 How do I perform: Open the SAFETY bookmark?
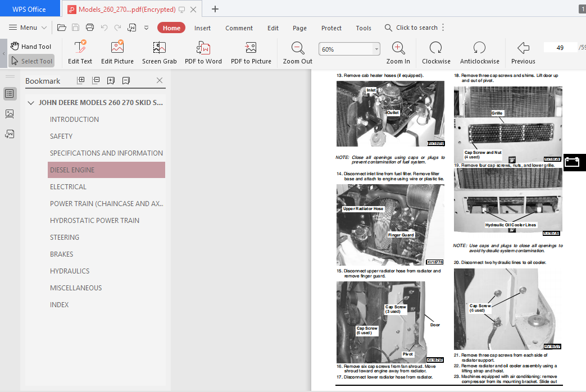[x=61, y=136]
